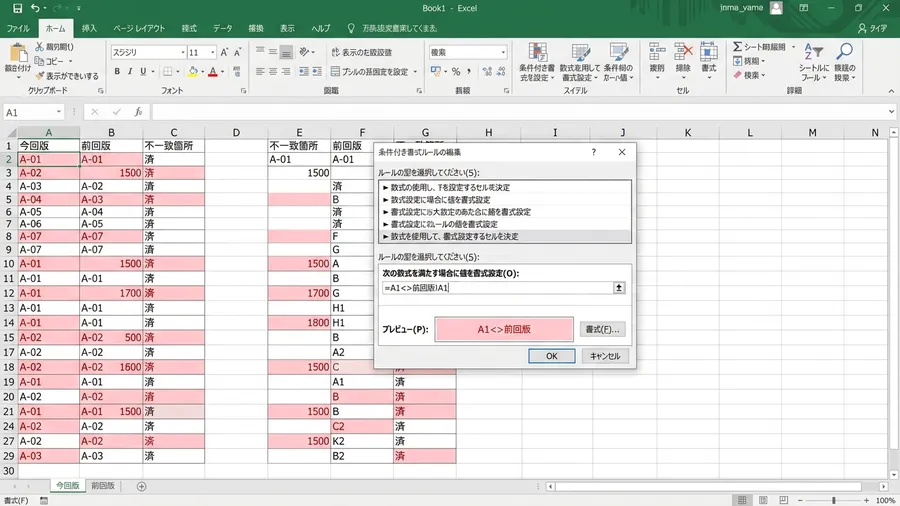Switch to the 前回版 sheet tab
Screen dimensions: 900x506
103,486
